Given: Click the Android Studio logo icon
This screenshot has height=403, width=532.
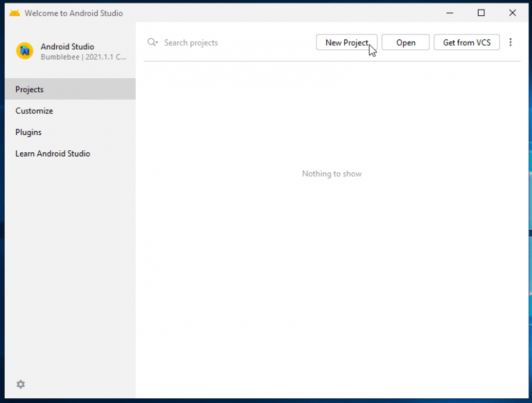Looking at the screenshot, I should 25,51.
